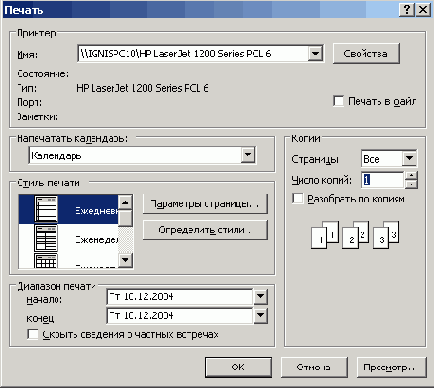Click the Отмена button
This screenshot has width=434, height=388.
tap(314, 367)
